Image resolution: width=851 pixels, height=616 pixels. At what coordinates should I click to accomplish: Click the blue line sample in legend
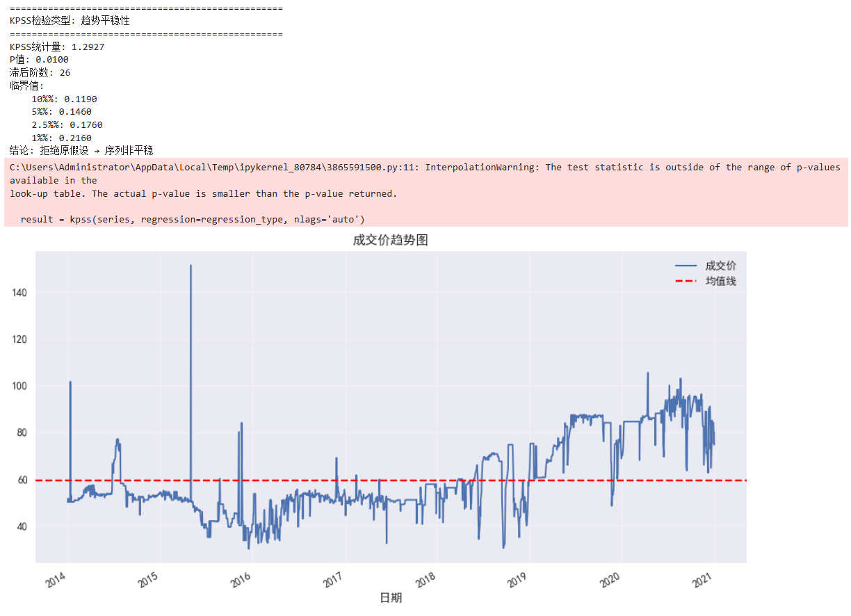(686, 266)
